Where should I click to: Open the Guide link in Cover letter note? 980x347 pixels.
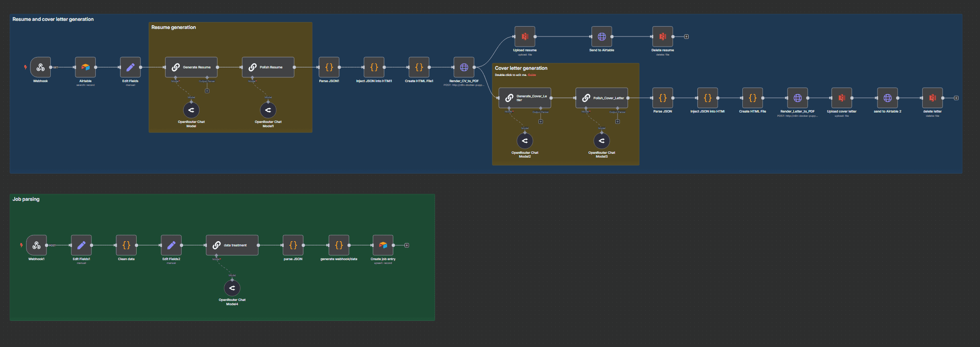tap(532, 75)
